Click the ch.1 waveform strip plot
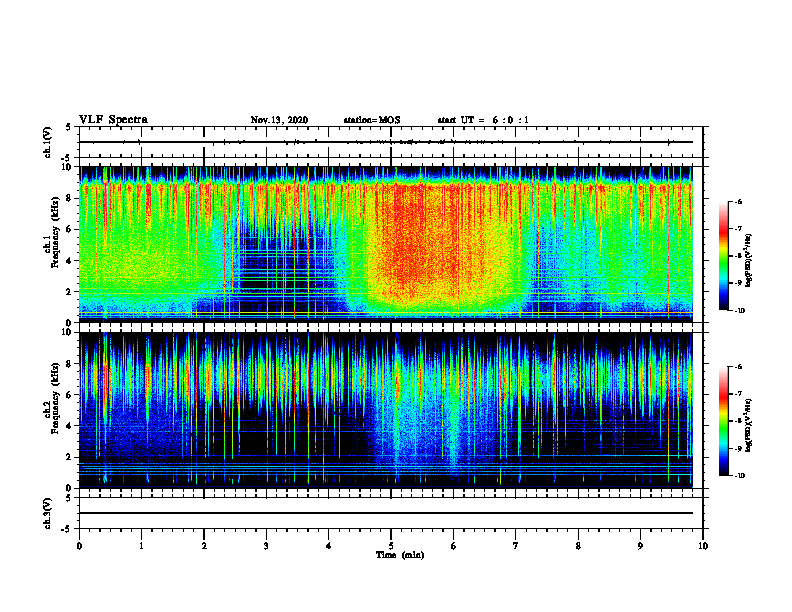This screenshot has height=612, width=792. point(391,142)
